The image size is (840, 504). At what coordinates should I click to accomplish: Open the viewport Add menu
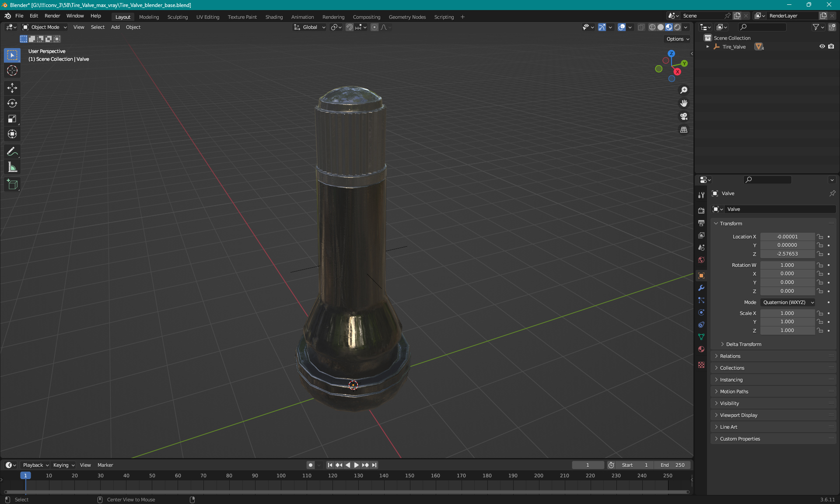pyautogui.click(x=115, y=27)
